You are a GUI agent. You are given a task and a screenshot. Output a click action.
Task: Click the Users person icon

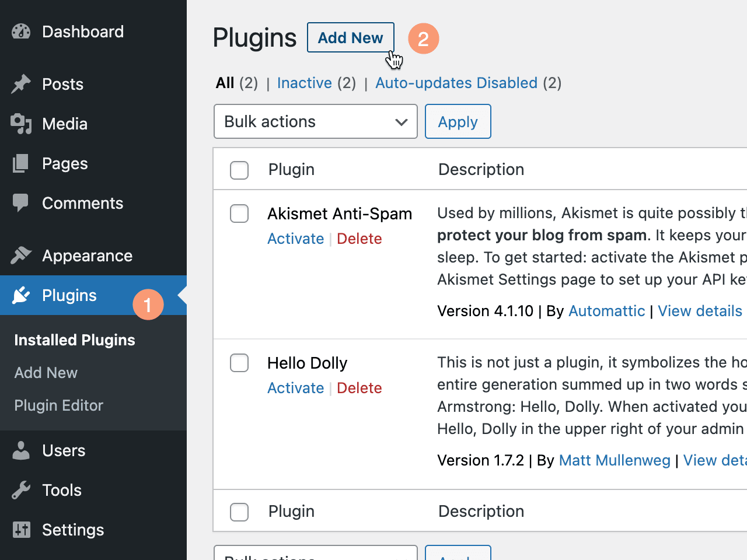click(x=21, y=450)
